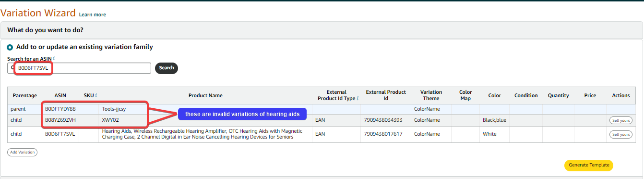Click the Hearing Aids product name text
Image resolution: width=644 pixels, height=179 pixels.
(202, 134)
